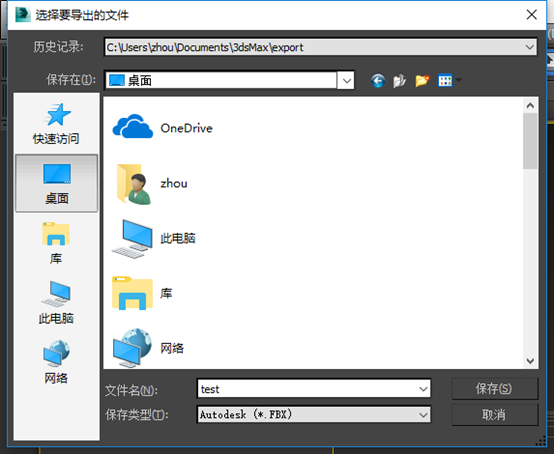Select 网络 in the places bar

click(x=57, y=362)
